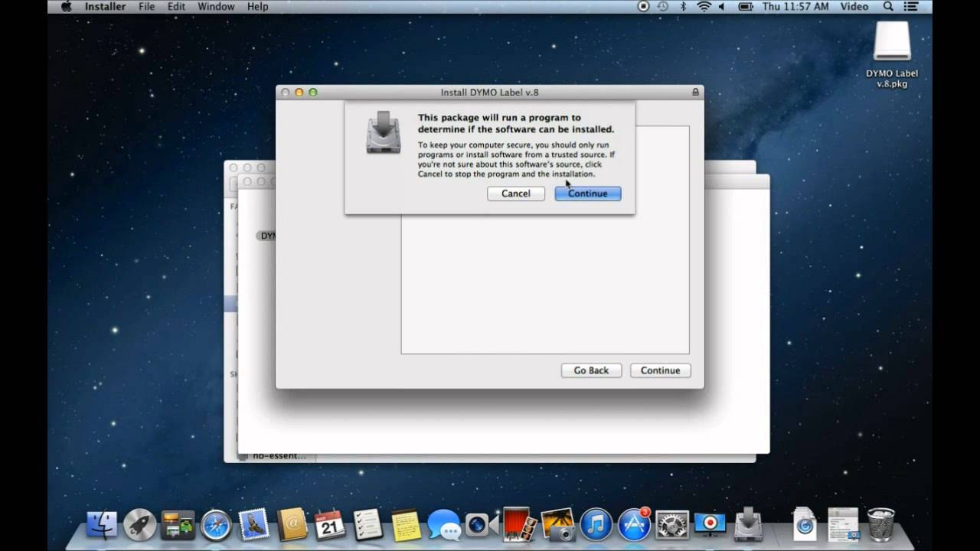Open the Installer application menu
Viewport: 980px width, 551px height.
pos(105,7)
